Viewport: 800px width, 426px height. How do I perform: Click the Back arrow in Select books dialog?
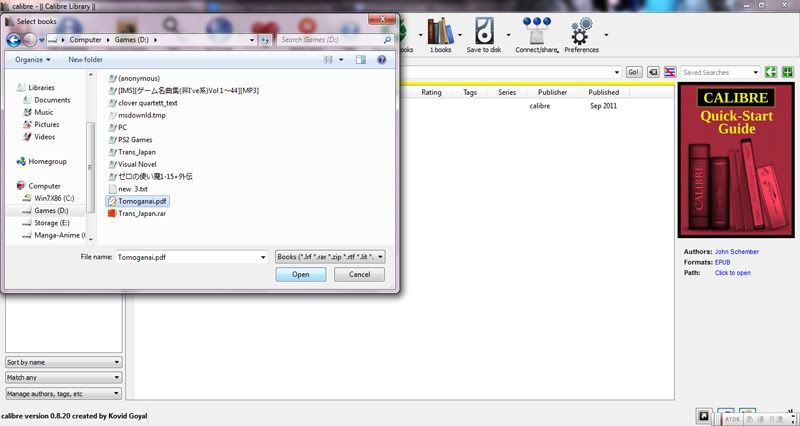(14, 40)
